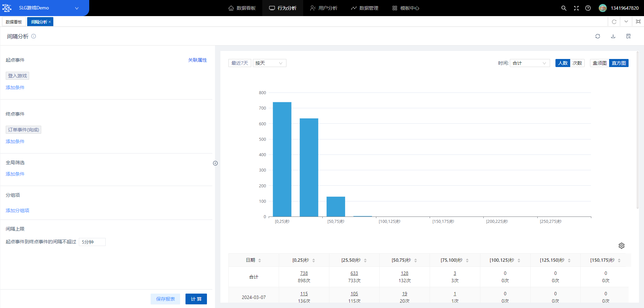Click the 计算 button
Viewport: 644px width, 308px height.
196,299
